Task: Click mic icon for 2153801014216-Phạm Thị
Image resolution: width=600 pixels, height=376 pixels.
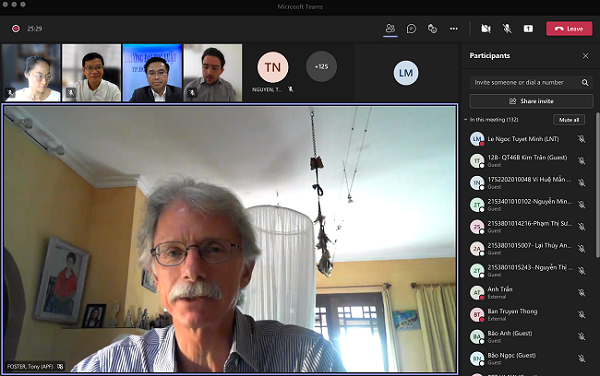Action: (582, 227)
